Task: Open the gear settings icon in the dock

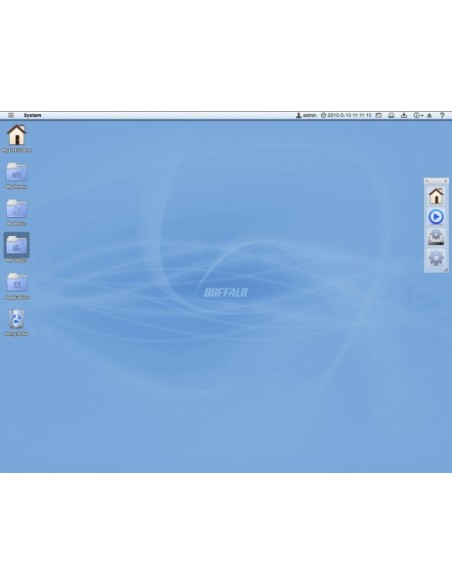Action: 436,258
